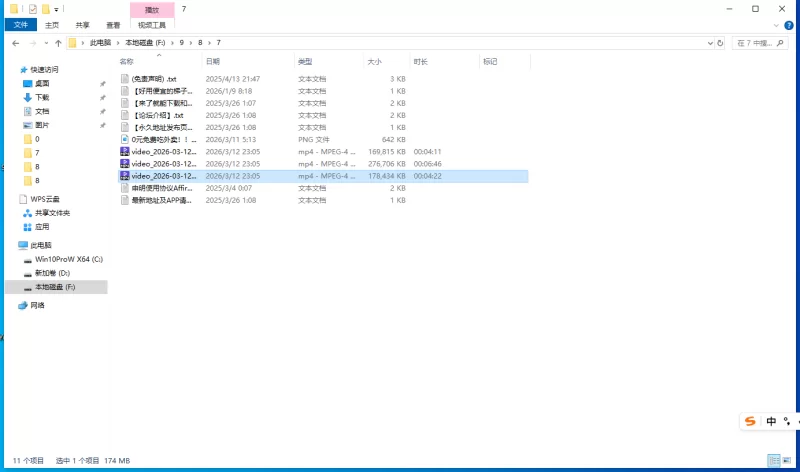Viewport: 800px width, 472px height.
Task: Select Win10ProW X64 (C:) drive in sidebar
Action: click(68, 259)
